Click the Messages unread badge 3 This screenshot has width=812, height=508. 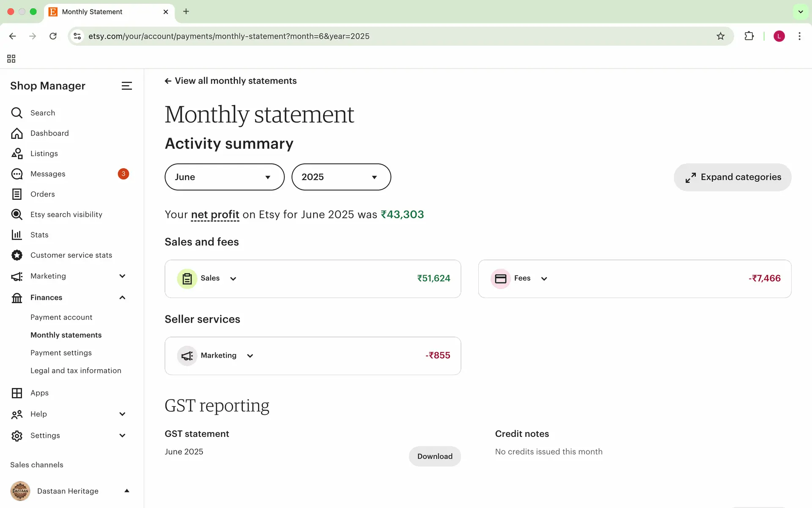pyautogui.click(x=123, y=174)
